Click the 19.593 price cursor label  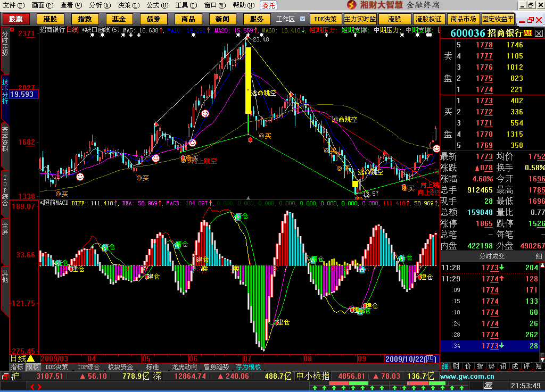[24, 95]
